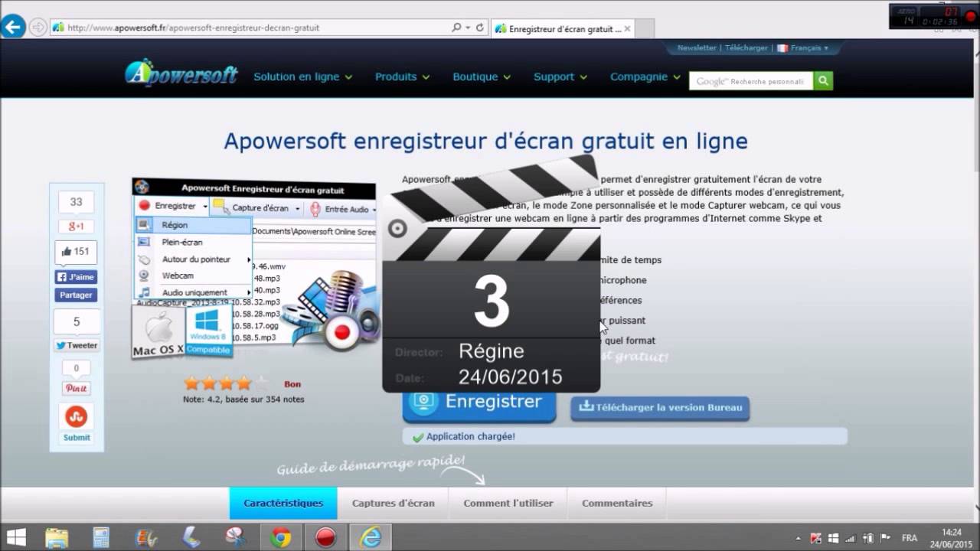This screenshot has width=980, height=551.
Task: Open the Windows Start button
Action: tap(16, 537)
